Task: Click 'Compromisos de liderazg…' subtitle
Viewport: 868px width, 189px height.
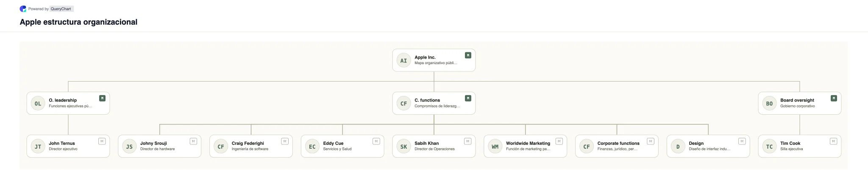Action: (437, 106)
